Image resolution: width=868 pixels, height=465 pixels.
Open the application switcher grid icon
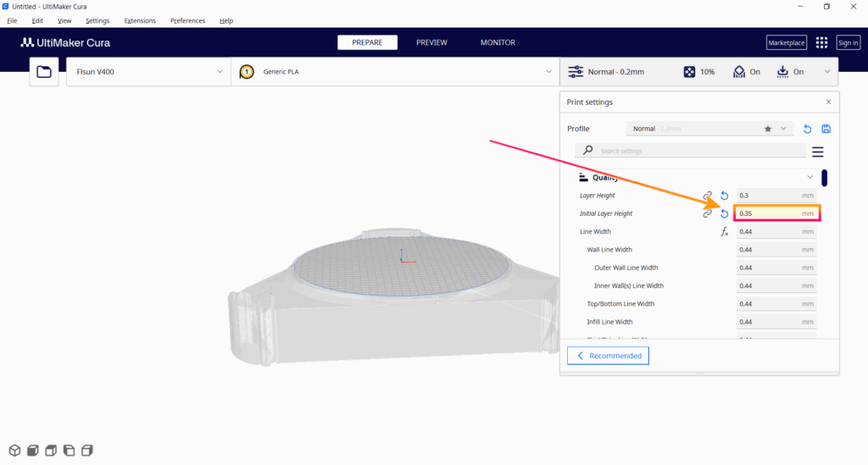(x=821, y=42)
